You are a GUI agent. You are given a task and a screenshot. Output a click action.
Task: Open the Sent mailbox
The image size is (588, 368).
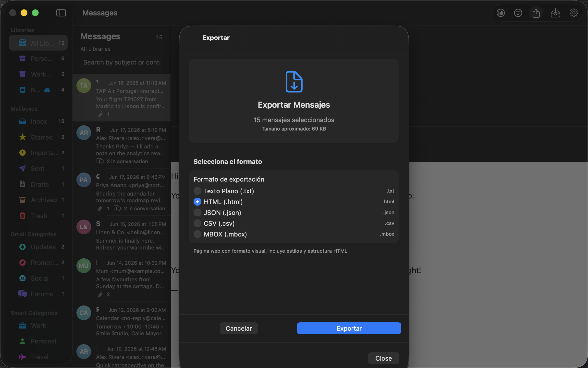38,168
